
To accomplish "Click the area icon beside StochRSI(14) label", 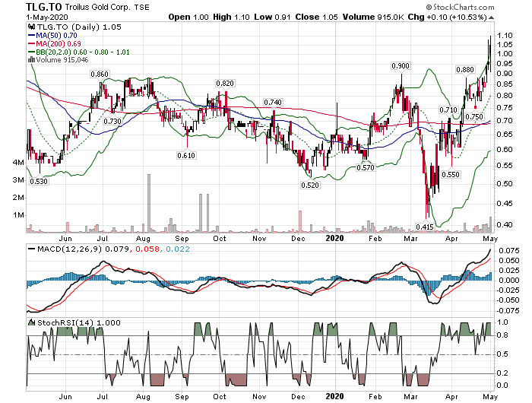I will (x=32, y=322).
